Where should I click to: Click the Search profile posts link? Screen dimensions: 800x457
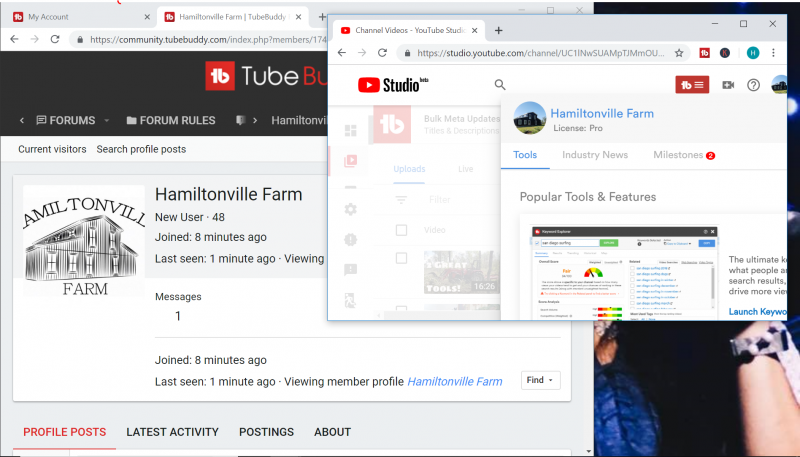pos(141,149)
